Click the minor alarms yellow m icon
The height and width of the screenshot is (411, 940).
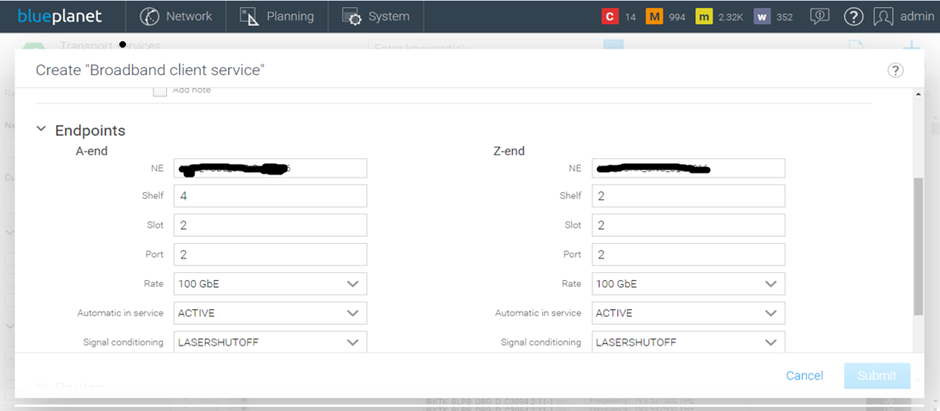pyautogui.click(x=703, y=16)
